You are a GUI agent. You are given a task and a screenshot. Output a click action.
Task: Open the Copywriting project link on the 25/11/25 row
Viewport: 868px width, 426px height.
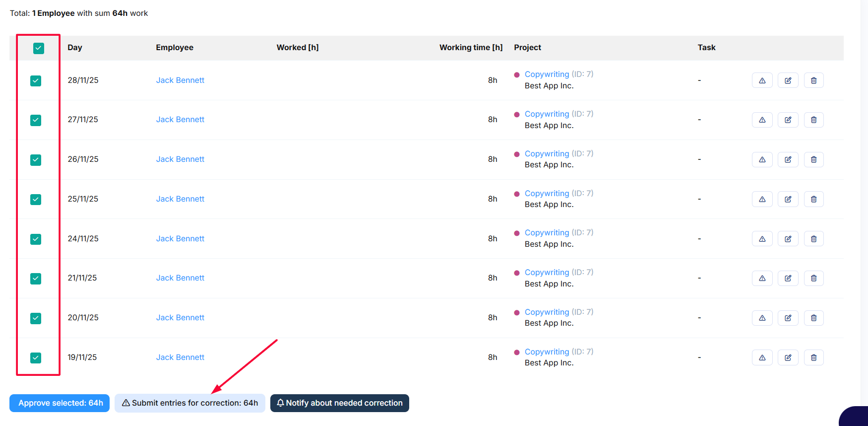(x=547, y=193)
